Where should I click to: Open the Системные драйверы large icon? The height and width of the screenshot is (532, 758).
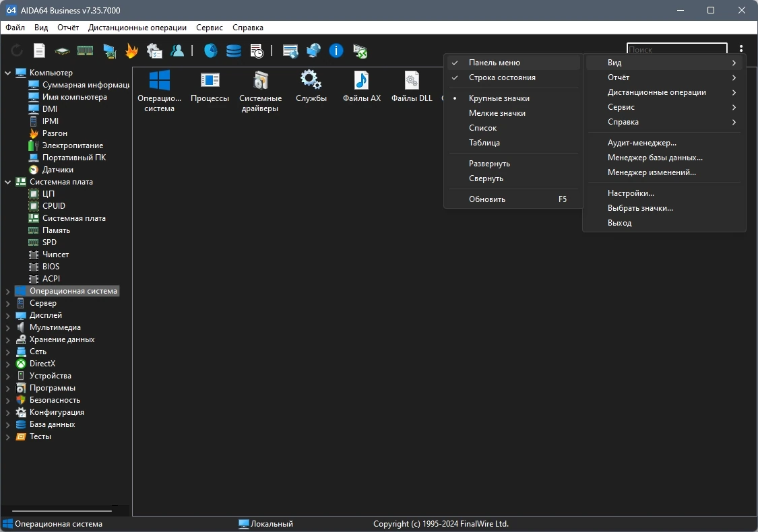click(260, 91)
